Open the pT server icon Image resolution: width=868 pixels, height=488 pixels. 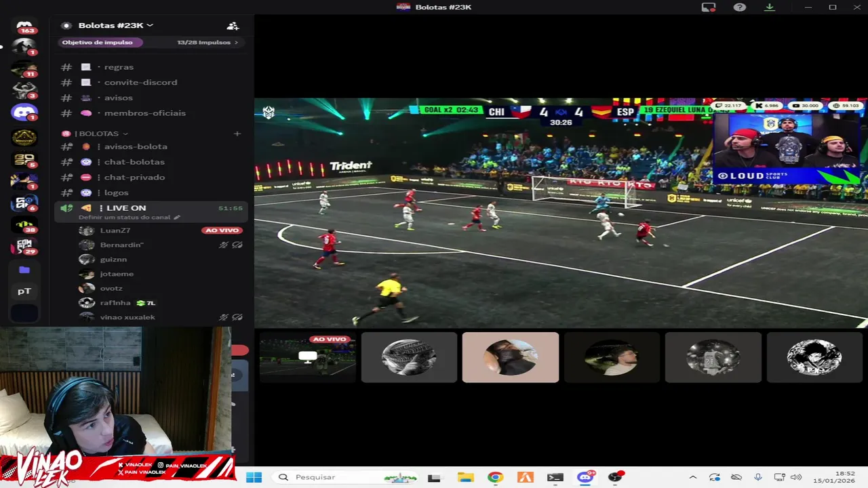pyautogui.click(x=24, y=291)
